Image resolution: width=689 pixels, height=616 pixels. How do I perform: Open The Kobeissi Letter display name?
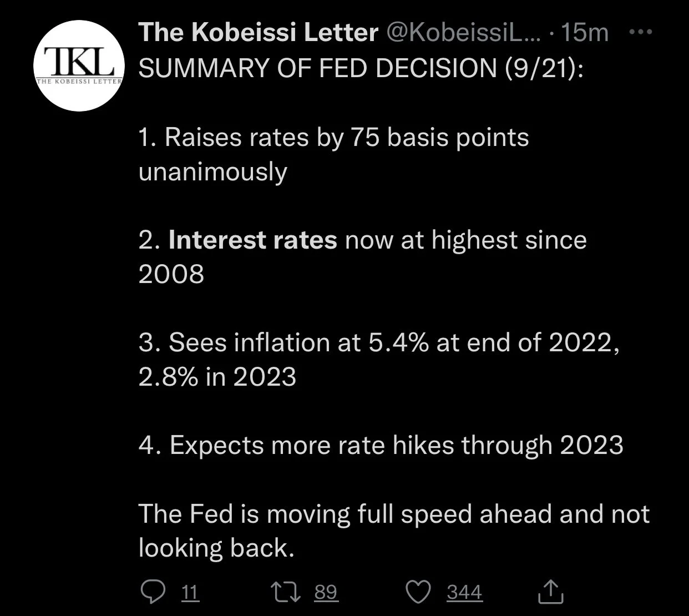(x=259, y=33)
